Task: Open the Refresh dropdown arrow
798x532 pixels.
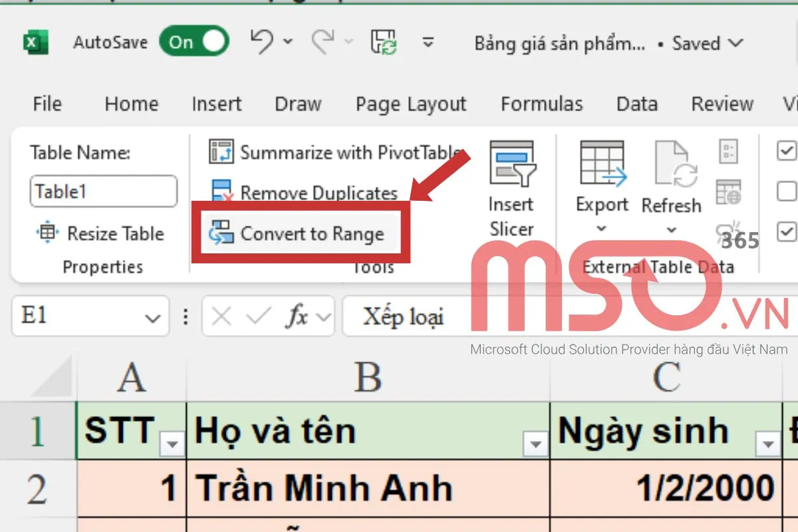Action: pyautogui.click(x=671, y=228)
